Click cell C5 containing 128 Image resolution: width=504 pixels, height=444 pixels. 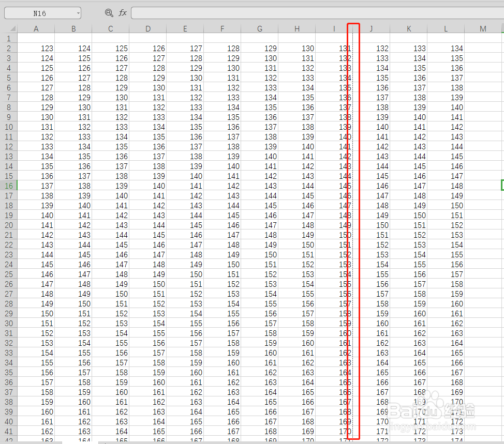[111, 78]
